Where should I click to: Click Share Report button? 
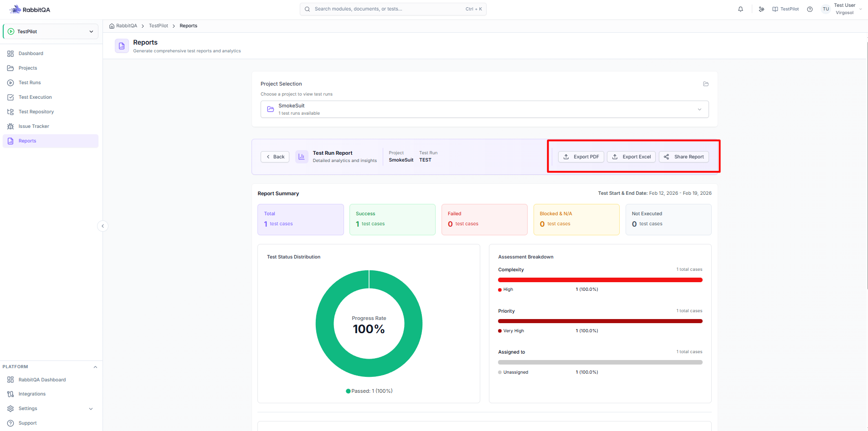point(684,157)
